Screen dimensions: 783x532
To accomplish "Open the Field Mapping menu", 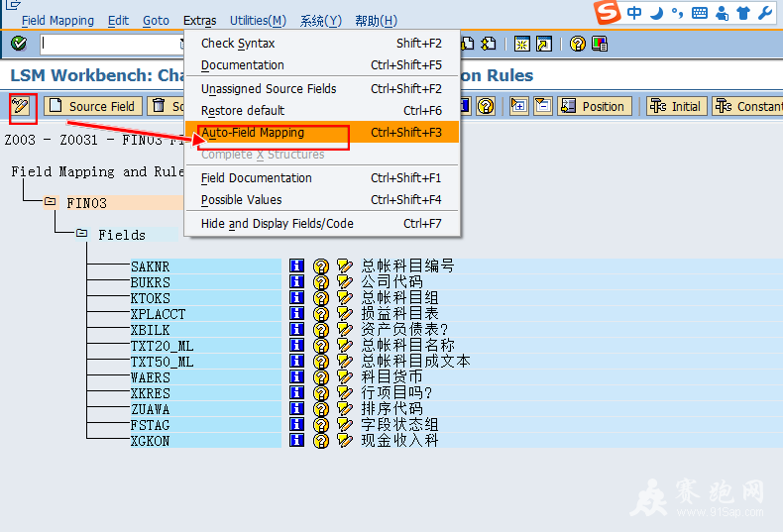I will [x=57, y=21].
